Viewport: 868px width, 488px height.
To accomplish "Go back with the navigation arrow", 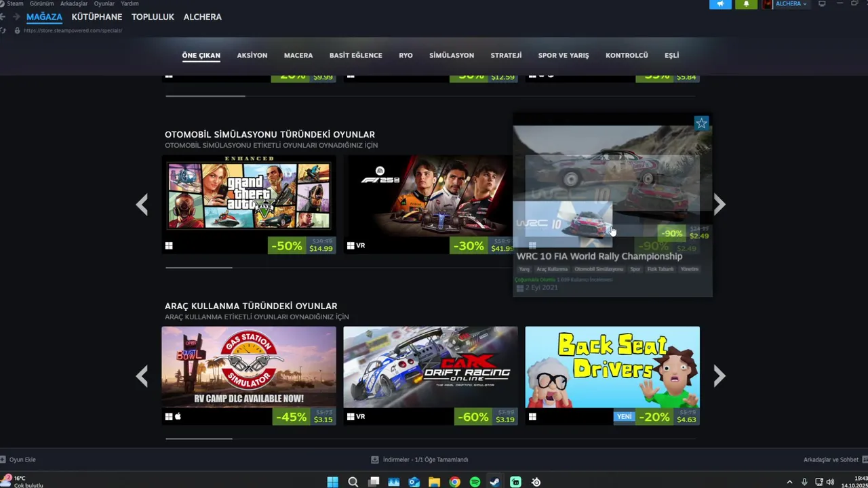I will (3, 17).
